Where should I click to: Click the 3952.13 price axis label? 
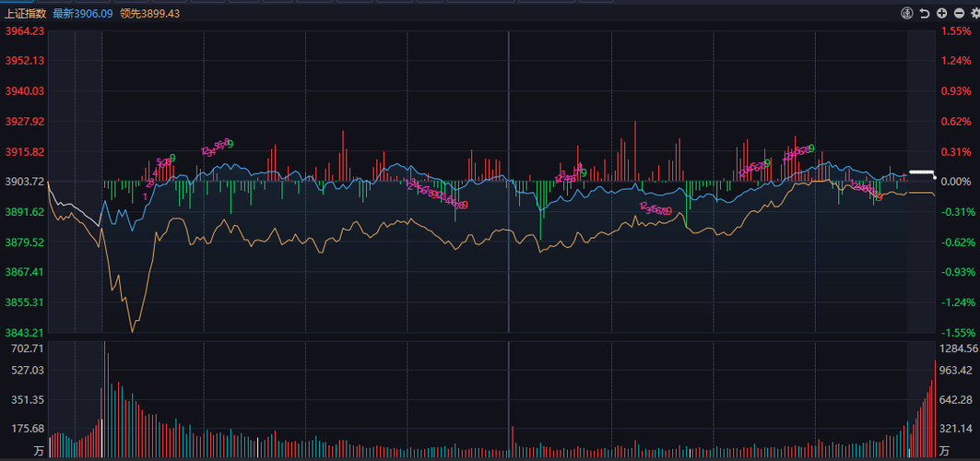click(25, 61)
